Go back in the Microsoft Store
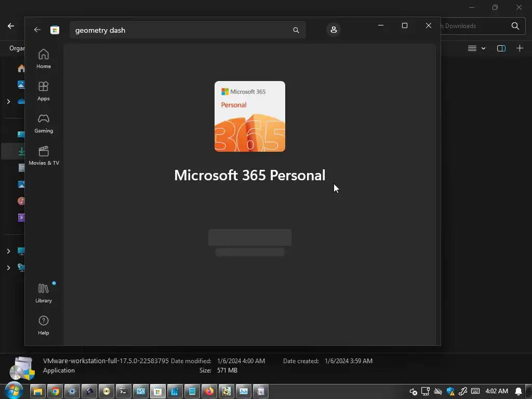Image resolution: width=532 pixels, height=399 pixels. [x=37, y=30]
